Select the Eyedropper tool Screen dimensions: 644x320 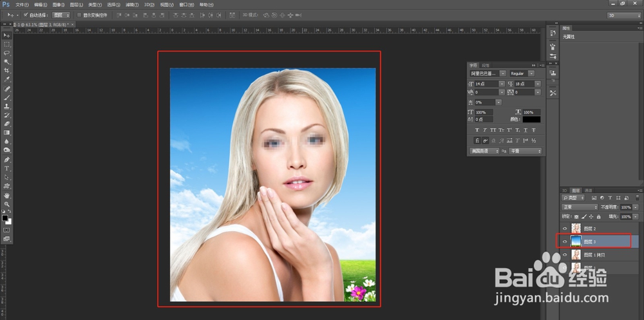(x=6, y=79)
